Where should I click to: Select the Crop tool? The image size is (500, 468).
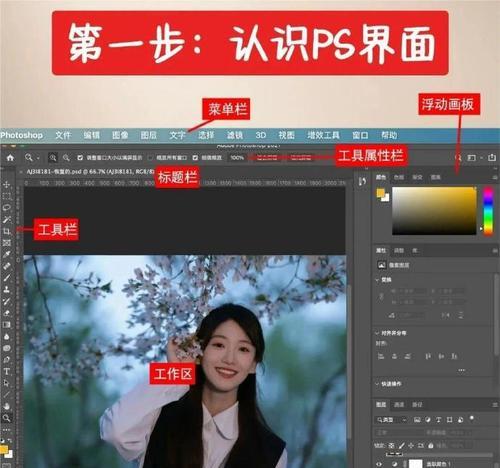7,231
